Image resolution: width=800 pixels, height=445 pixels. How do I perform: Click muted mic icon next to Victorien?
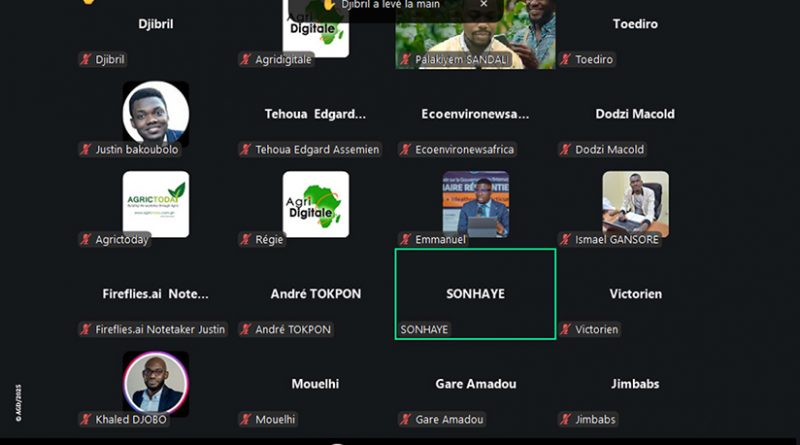click(x=565, y=329)
